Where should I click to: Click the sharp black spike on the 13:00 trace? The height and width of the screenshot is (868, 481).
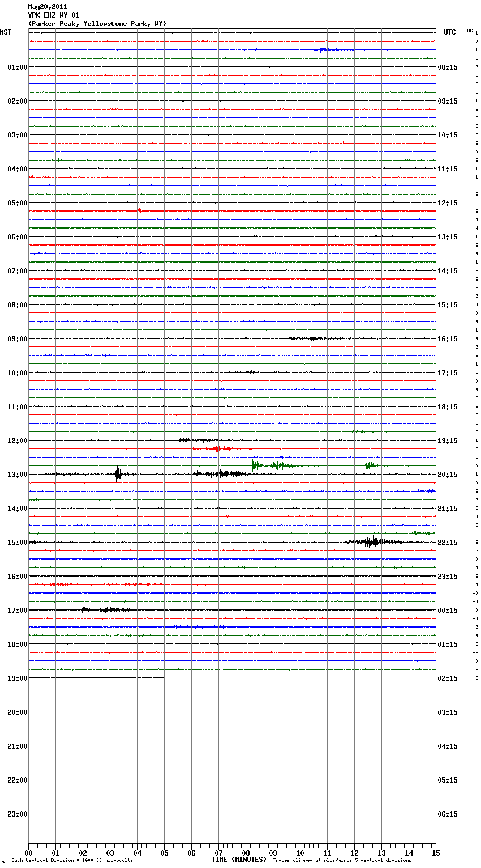pos(117,474)
